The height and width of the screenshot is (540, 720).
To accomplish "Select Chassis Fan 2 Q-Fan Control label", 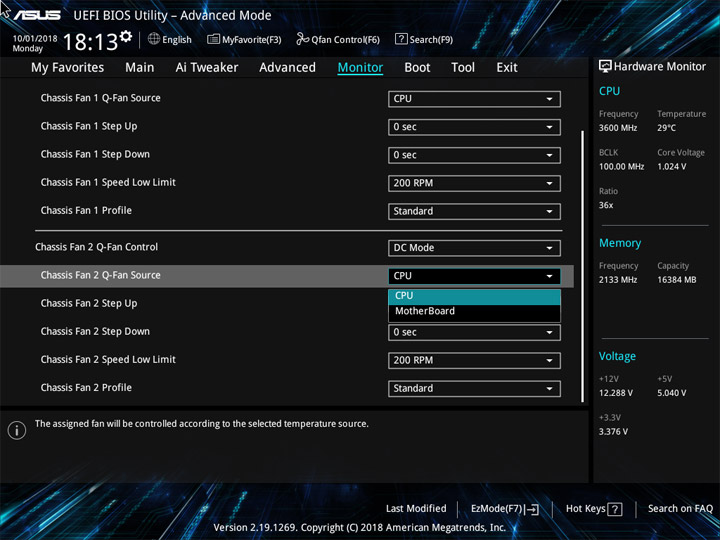I will pyautogui.click(x=96, y=247).
